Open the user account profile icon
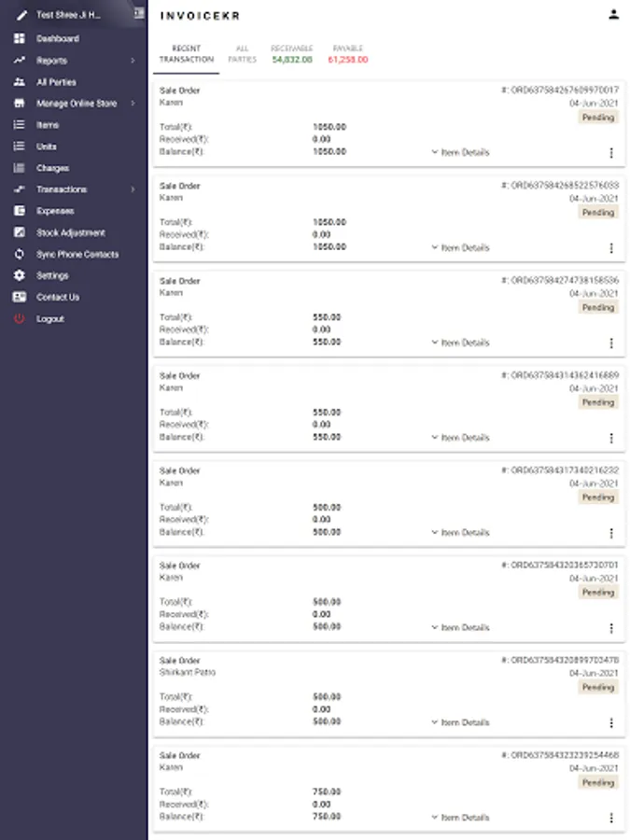The height and width of the screenshot is (840, 630). tap(613, 15)
